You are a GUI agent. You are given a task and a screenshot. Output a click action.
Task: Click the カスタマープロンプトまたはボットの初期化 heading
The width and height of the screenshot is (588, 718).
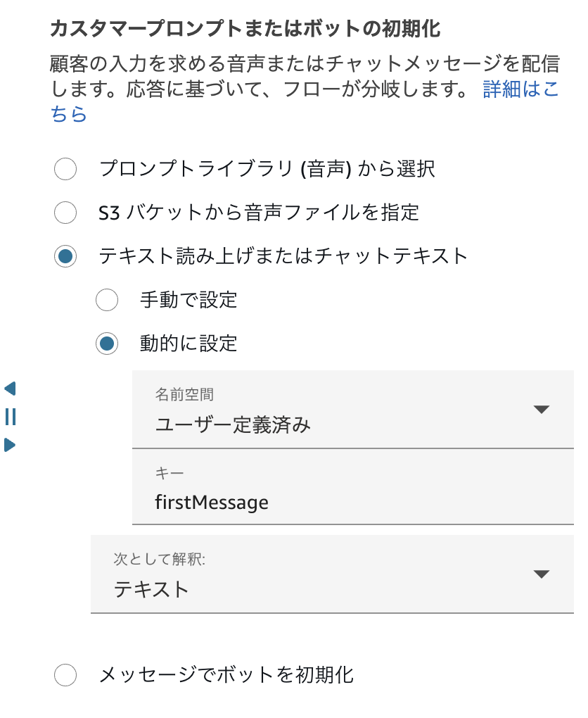click(x=245, y=29)
